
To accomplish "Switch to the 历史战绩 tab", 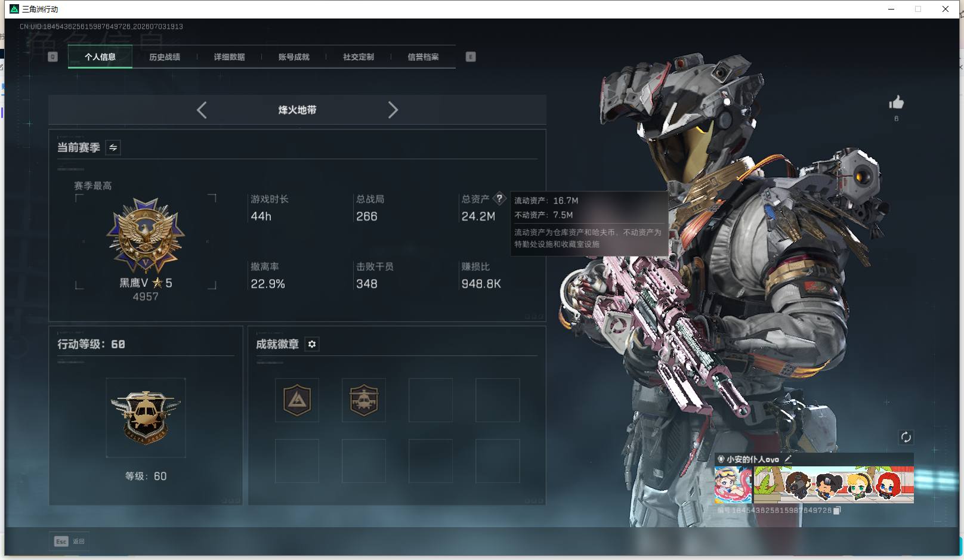I will (165, 57).
